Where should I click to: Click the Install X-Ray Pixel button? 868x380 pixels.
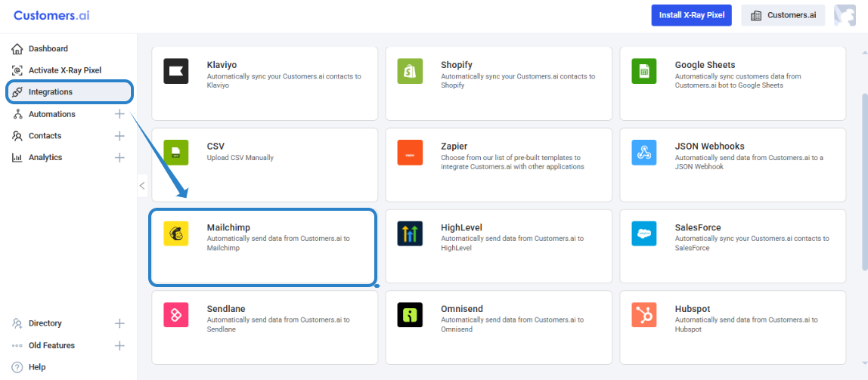point(691,16)
